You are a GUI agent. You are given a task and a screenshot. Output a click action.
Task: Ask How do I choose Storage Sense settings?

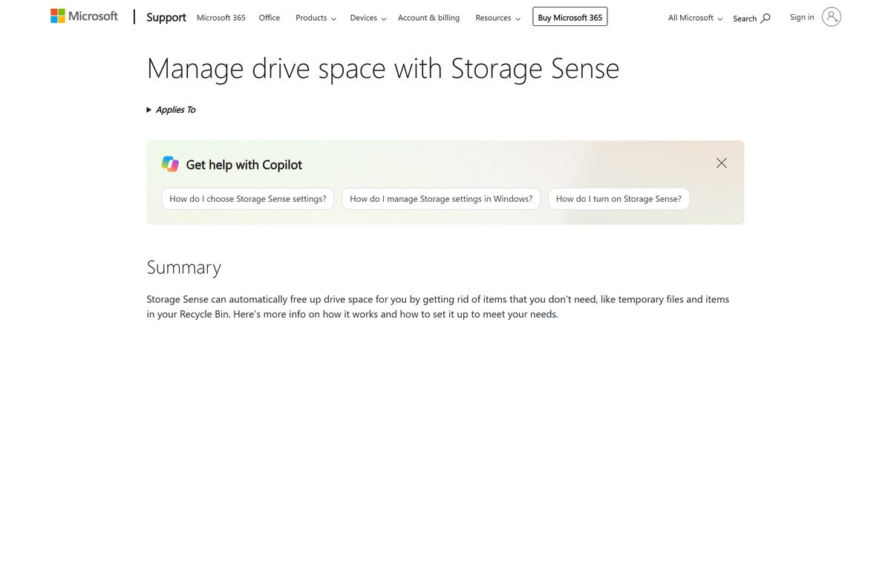(x=248, y=199)
